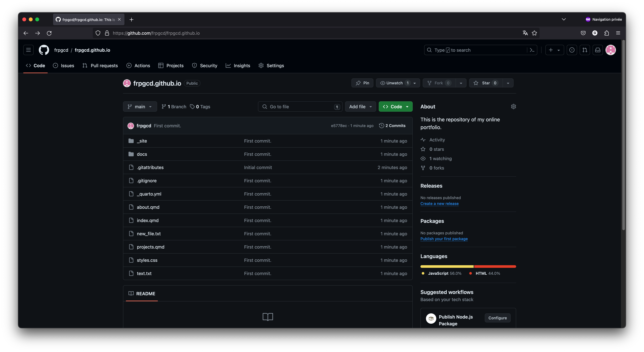Open the Issues icon in the top bar
The width and height of the screenshot is (644, 352).
pos(572,50)
